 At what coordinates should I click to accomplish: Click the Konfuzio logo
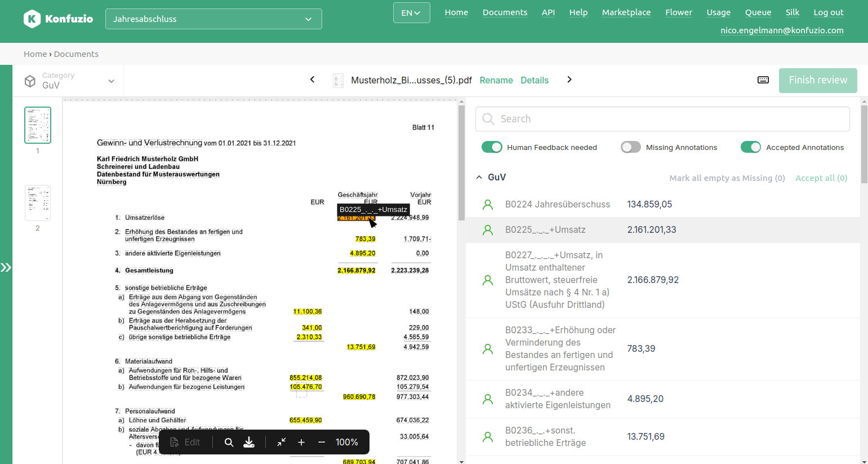tap(59, 19)
